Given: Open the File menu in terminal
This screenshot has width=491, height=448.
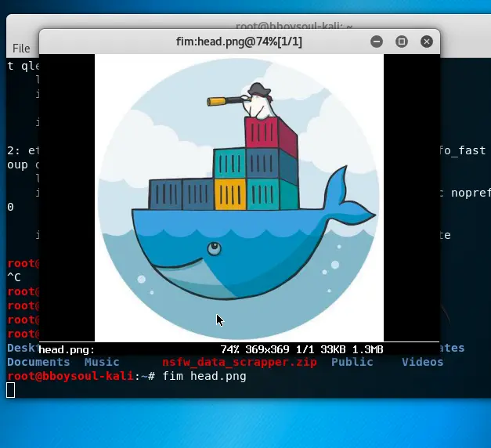Looking at the screenshot, I should tap(21, 49).
